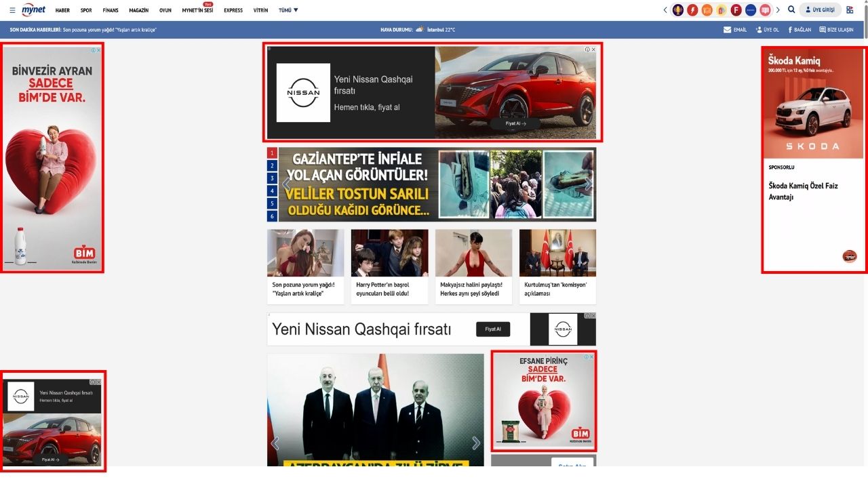Screen dimensions: 868x488
Task: Close the middle Nissan Qashqai strip ad
Action: pos(593,316)
